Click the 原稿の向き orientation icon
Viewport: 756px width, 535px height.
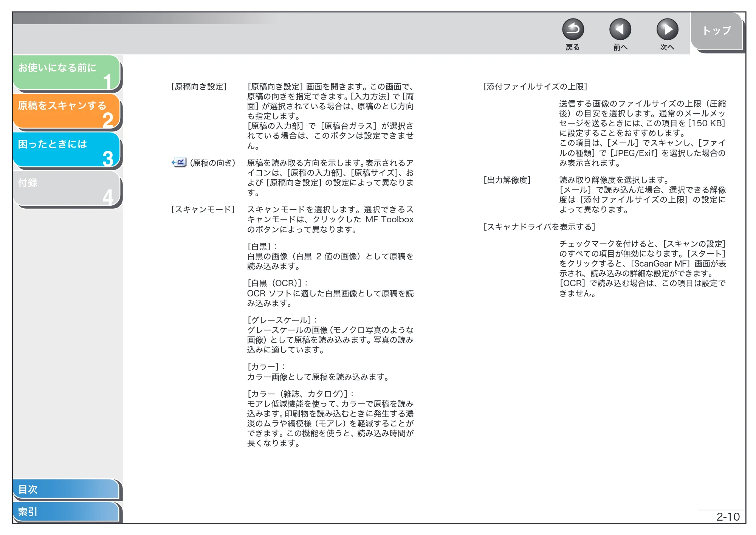point(179,163)
